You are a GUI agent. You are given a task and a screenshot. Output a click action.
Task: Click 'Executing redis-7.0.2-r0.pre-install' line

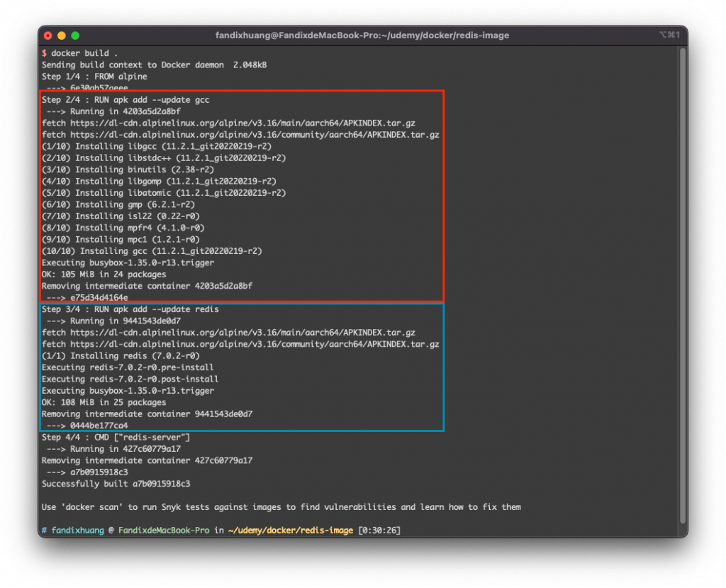pos(128,367)
